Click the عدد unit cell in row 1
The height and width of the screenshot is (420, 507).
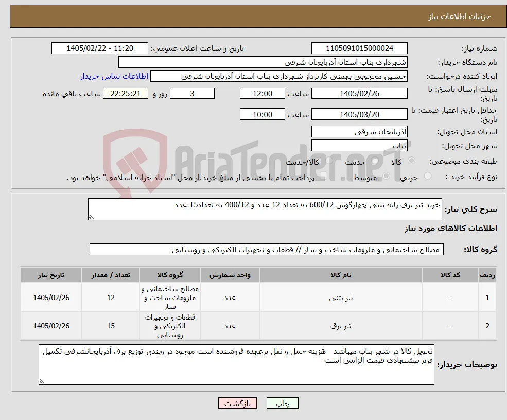[230, 297]
